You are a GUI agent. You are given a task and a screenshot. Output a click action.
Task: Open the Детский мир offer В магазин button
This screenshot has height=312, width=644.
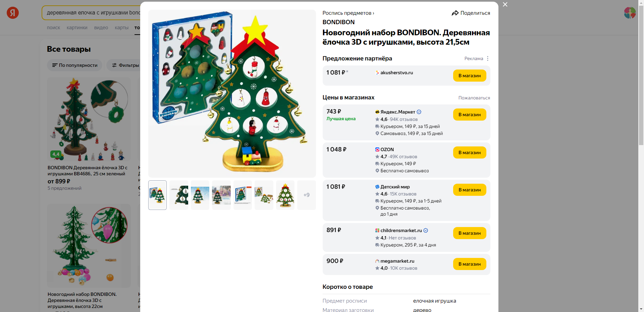tap(470, 190)
